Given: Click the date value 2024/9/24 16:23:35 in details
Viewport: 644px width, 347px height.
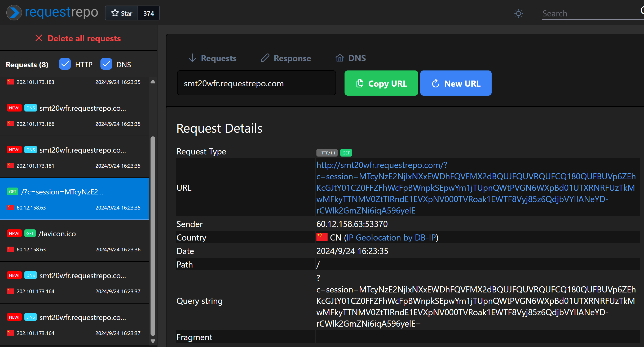Looking at the screenshot, I should 352,251.
